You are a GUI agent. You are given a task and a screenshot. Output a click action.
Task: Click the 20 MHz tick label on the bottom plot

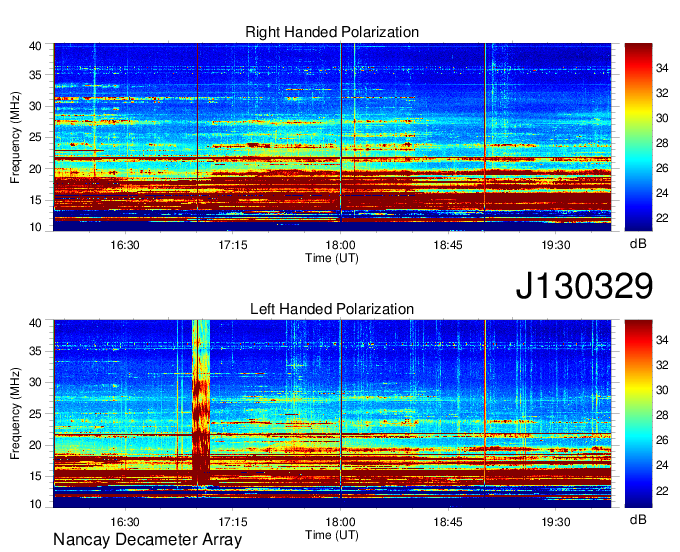pyautogui.click(x=35, y=445)
